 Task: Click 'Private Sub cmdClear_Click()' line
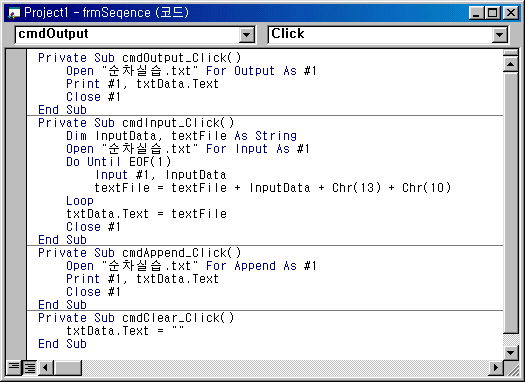[136, 317]
